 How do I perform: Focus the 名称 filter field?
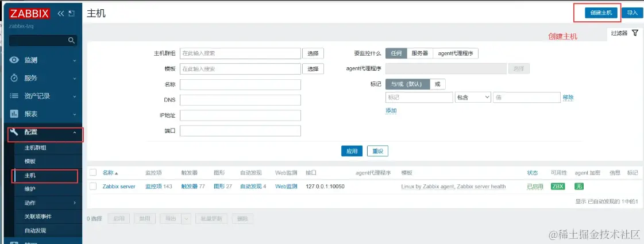point(240,84)
